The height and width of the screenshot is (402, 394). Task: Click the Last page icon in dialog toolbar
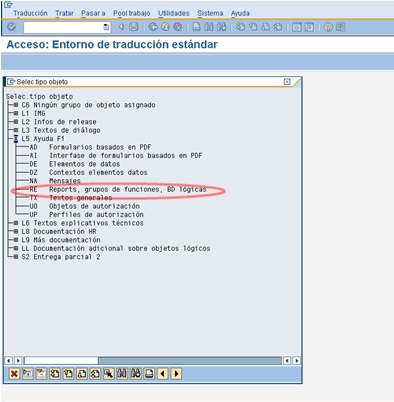(x=95, y=374)
